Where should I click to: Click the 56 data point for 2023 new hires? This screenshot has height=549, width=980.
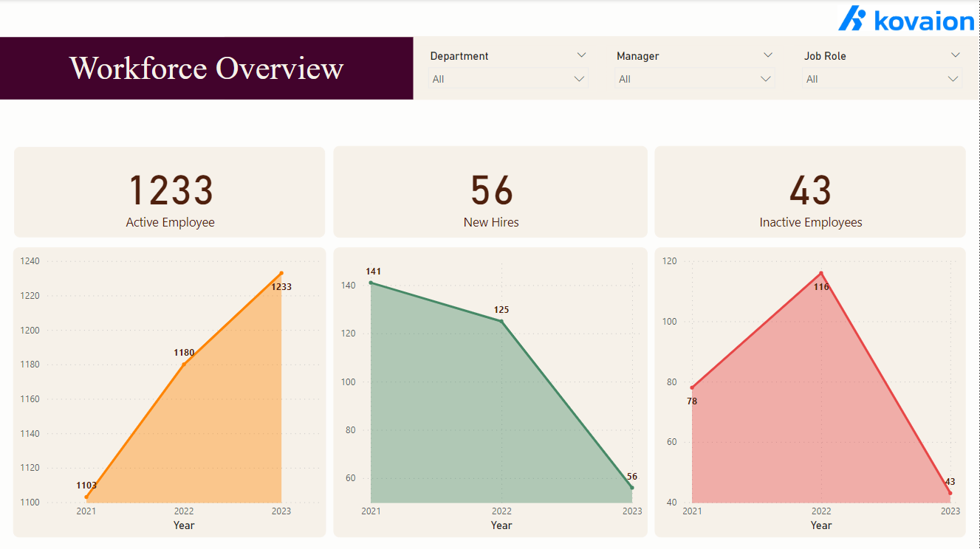pos(631,488)
